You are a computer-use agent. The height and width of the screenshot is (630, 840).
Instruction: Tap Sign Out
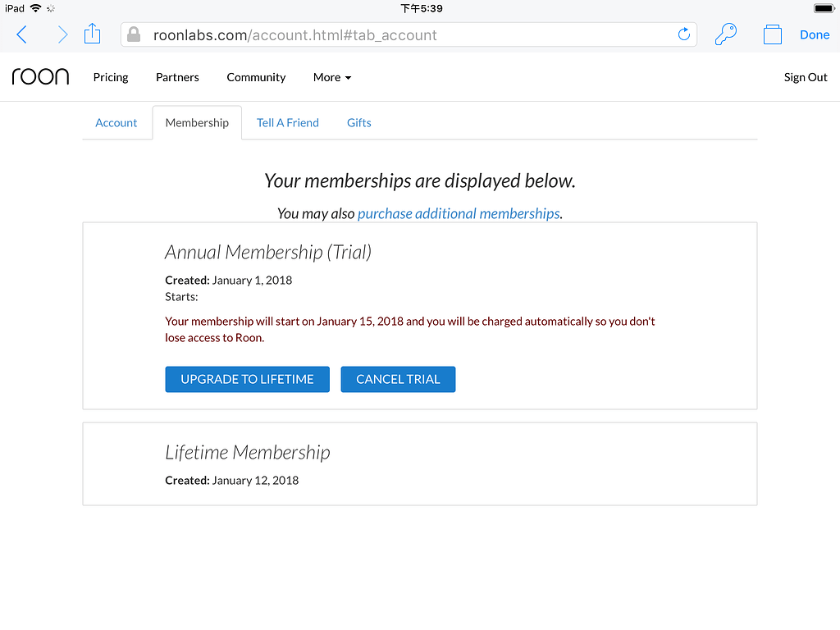tap(806, 76)
